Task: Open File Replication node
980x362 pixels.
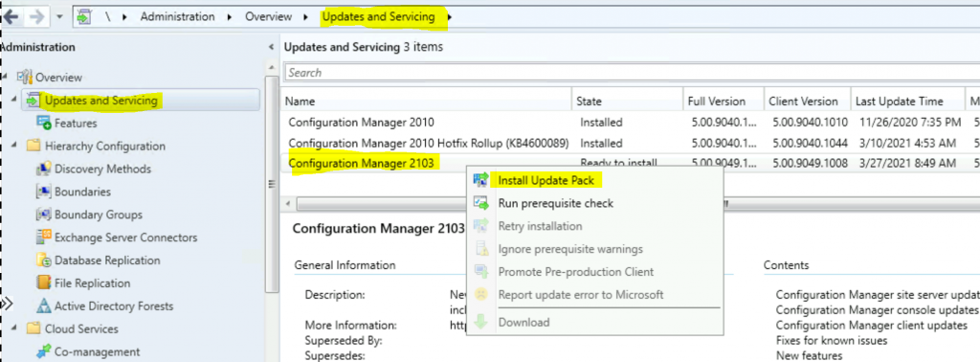Action: pyautogui.click(x=93, y=283)
